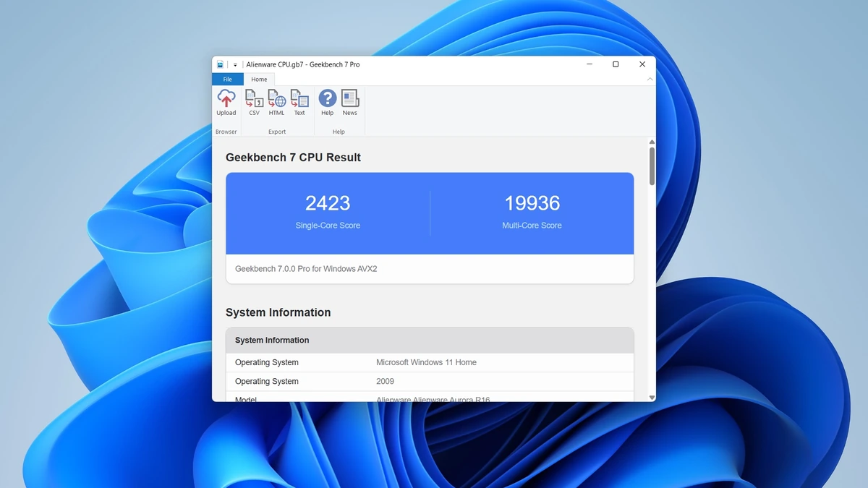Click the Microsoft Windows 11 Home value
The image size is (868, 488).
pos(426,362)
